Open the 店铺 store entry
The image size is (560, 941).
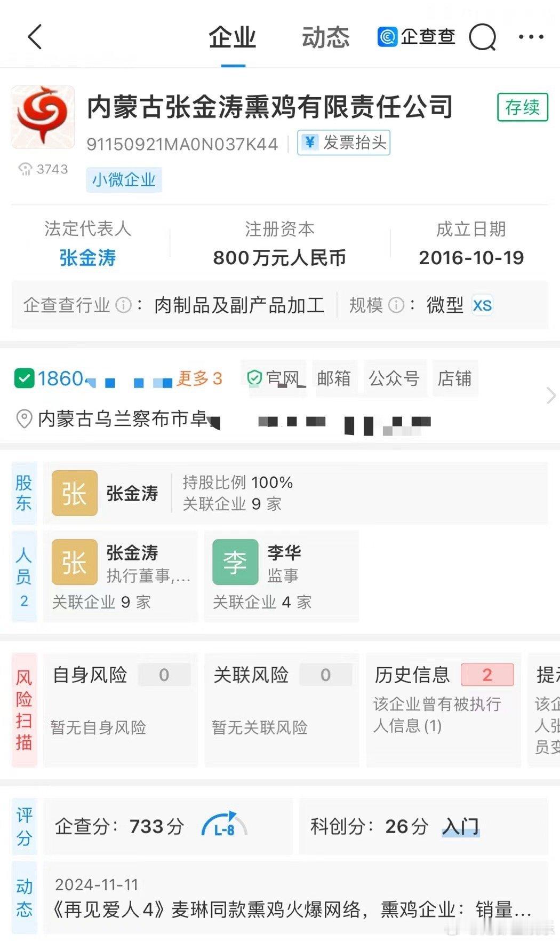click(x=455, y=378)
